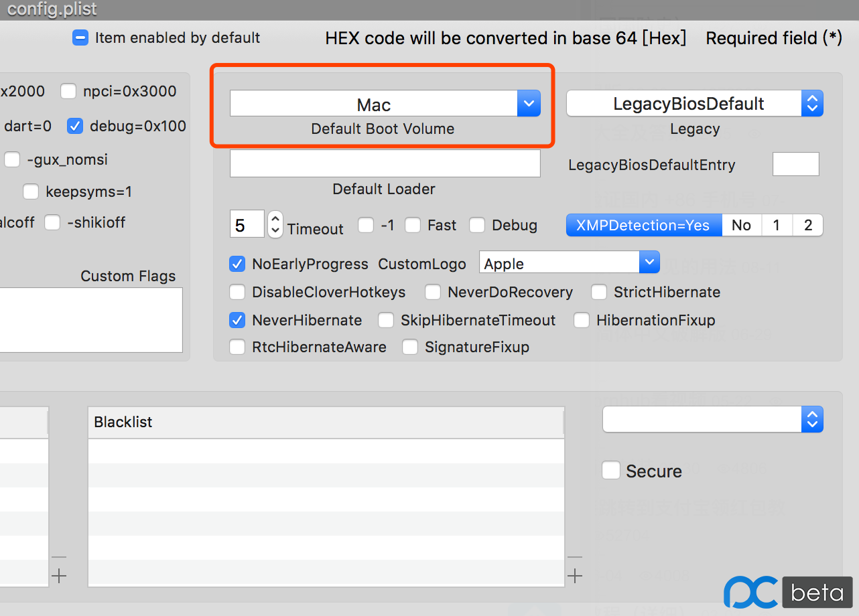Click the Custom Flags text area
This screenshot has width=859, height=616.
90,320
